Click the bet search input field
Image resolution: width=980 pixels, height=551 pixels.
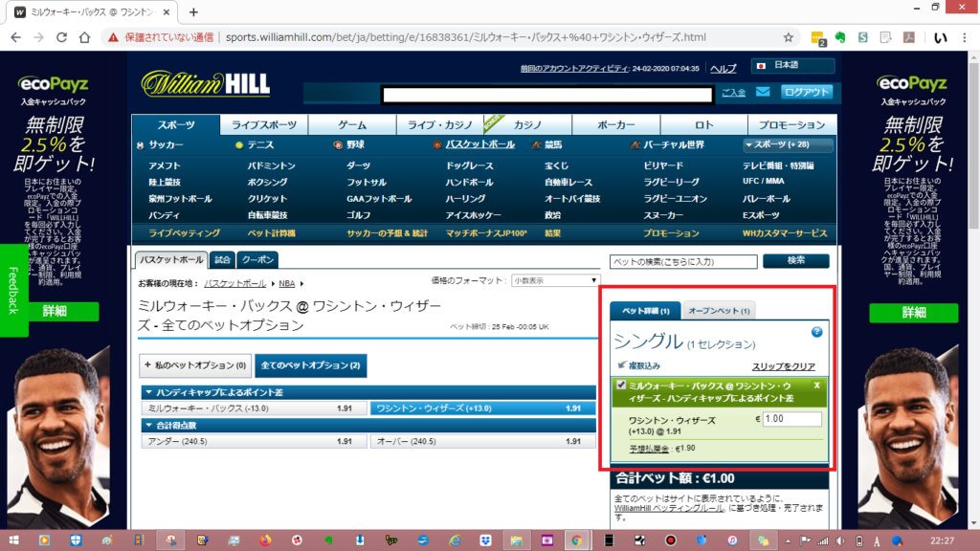click(683, 262)
